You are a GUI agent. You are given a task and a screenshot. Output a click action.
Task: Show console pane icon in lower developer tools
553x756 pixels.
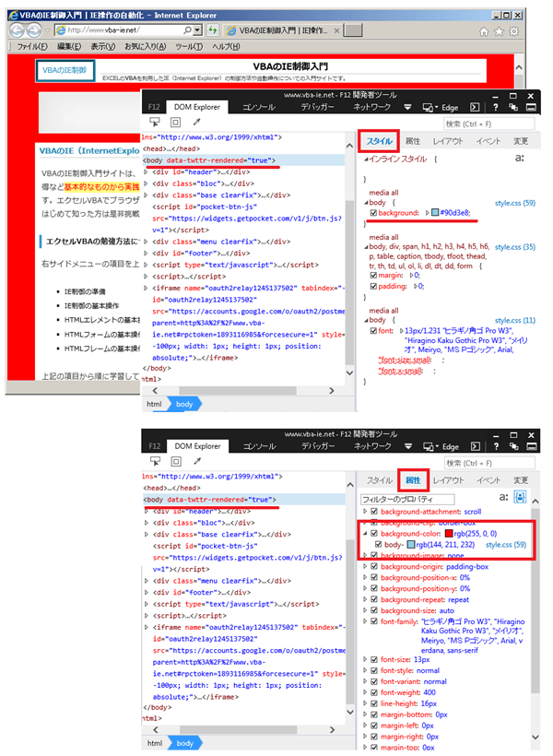click(475, 446)
